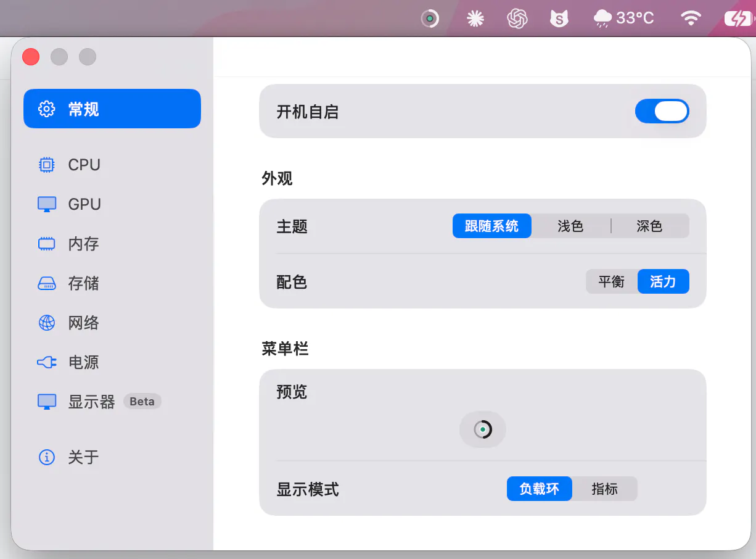Select 跟随系统 theme option

click(491, 226)
